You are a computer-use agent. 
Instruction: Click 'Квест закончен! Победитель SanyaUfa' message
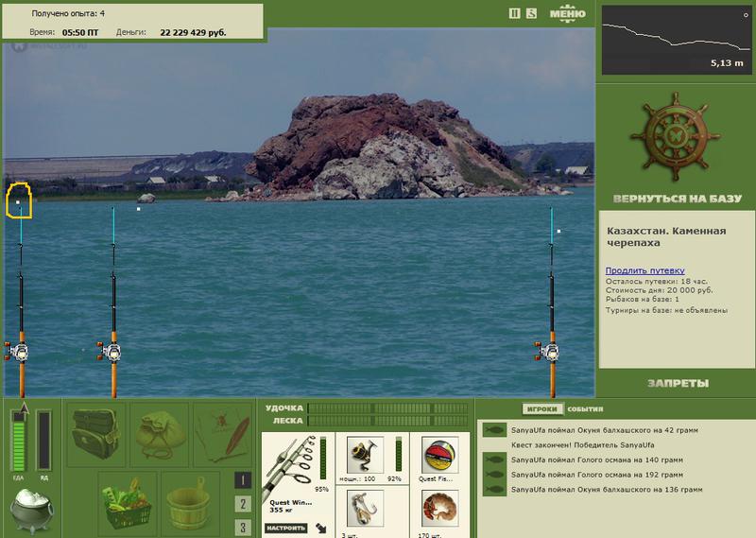point(582,445)
